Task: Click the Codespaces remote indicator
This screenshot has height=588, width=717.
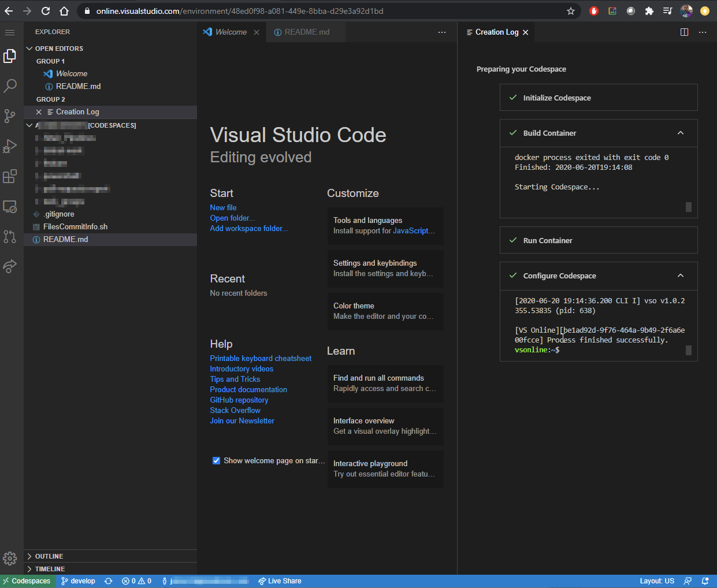Action: point(28,581)
